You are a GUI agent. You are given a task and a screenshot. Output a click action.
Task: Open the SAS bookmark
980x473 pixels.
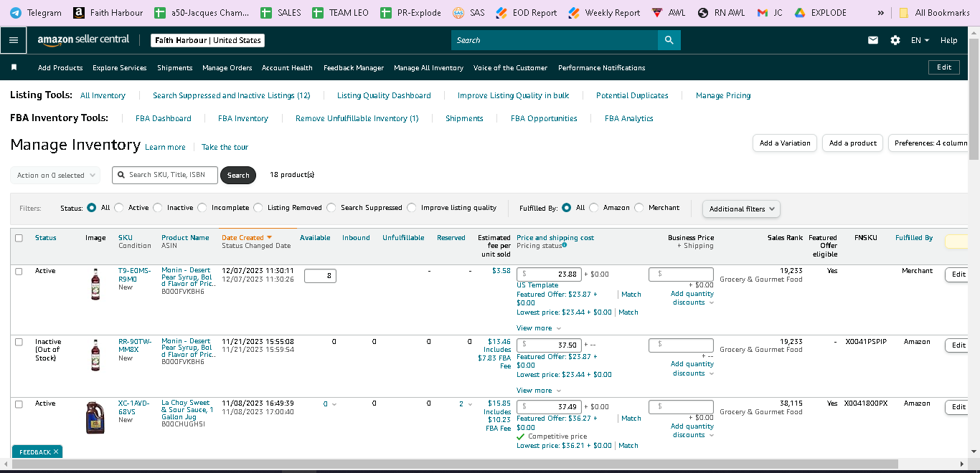[x=469, y=12]
